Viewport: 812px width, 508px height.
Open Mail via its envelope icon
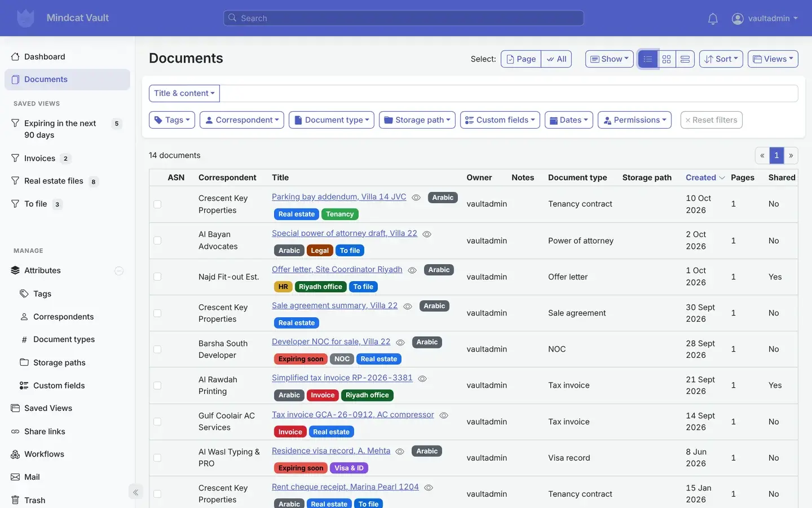(x=15, y=477)
